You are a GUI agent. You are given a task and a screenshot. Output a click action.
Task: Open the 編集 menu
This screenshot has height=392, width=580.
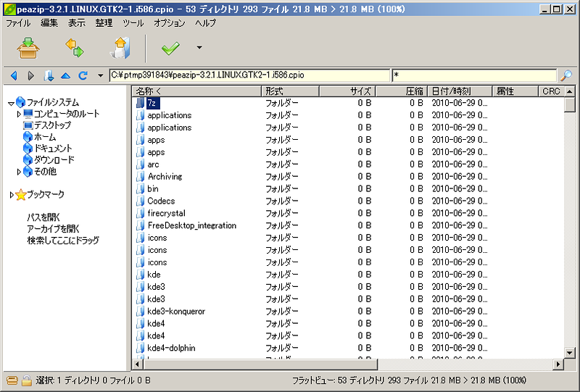tap(49, 23)
